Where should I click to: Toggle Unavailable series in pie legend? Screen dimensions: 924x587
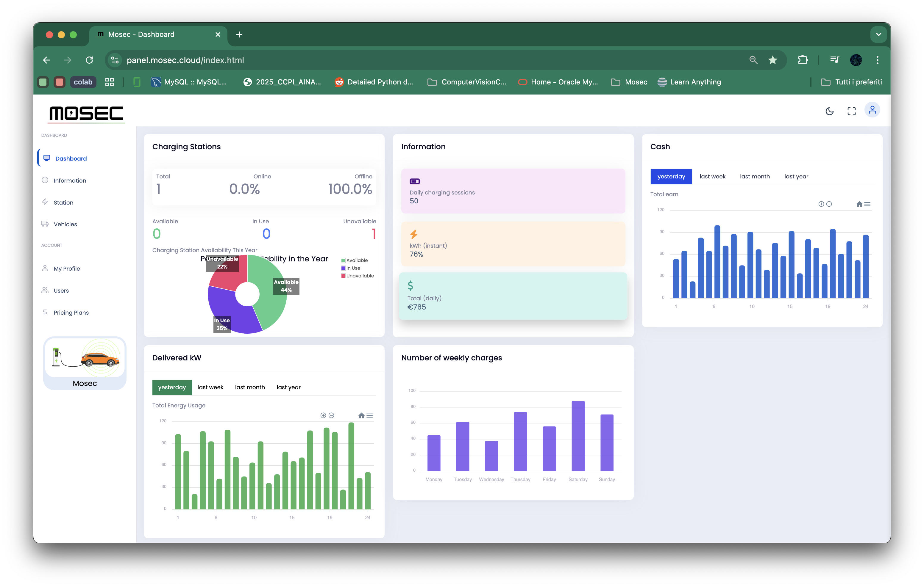click(x=360, y=276)
